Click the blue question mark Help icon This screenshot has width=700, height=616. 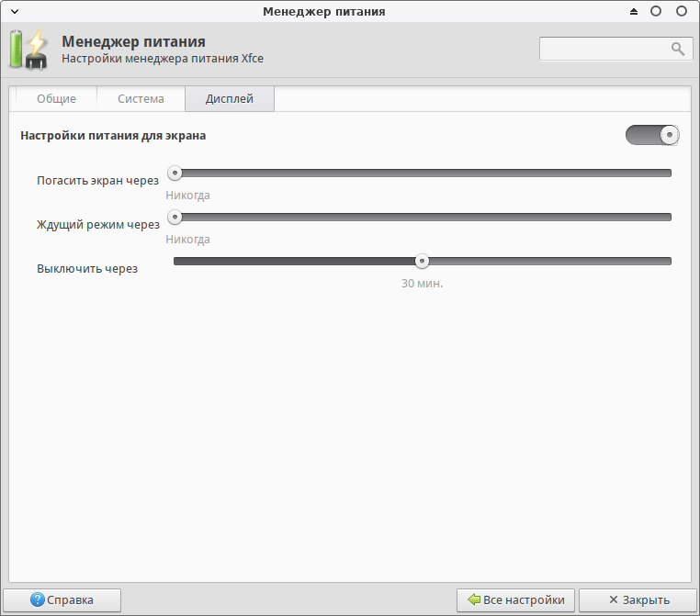coord(38,599)
